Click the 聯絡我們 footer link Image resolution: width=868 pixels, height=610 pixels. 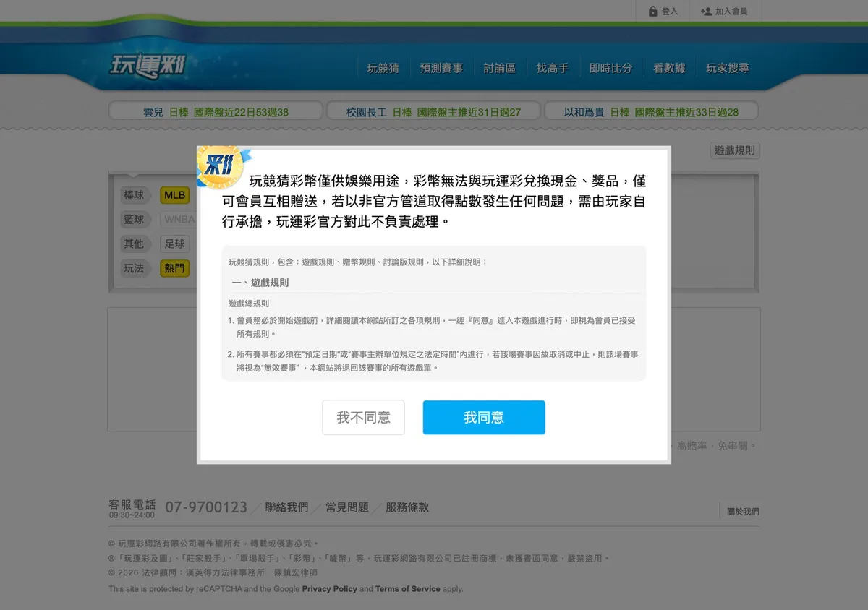pos(286,507)
